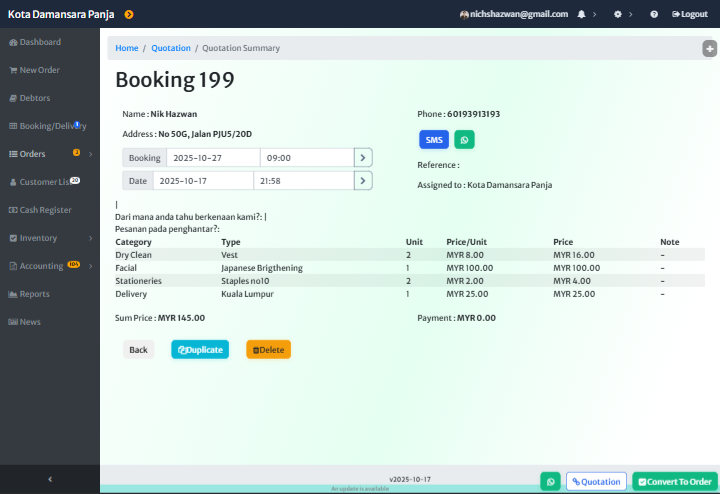720x494 pixels.
Task: Click the help question mark icon
Action: 654,14
